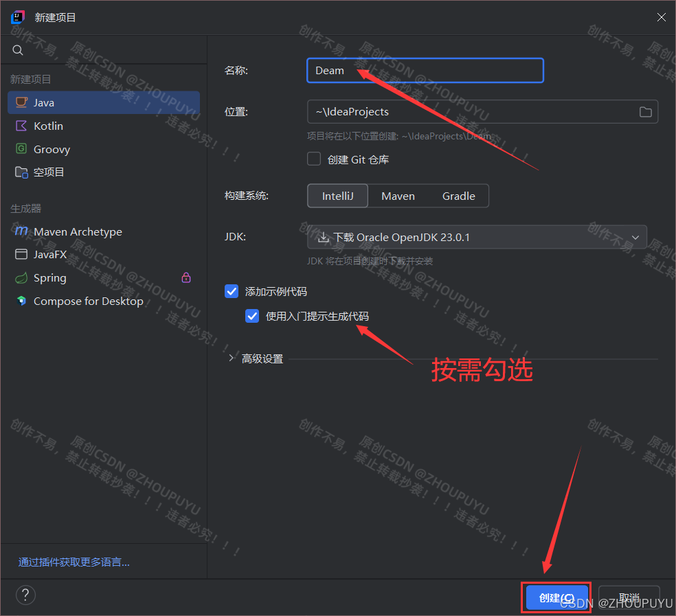Image resolution: width=676 pixels, height=616 pixels.
Task: Expand 高级设置 section
Action: click(x=231, y=358)
